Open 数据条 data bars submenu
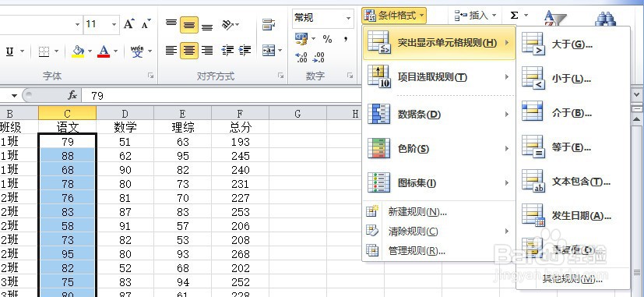Screen dimensions: 644x297 pyautogui.click(x=439, y=114)
